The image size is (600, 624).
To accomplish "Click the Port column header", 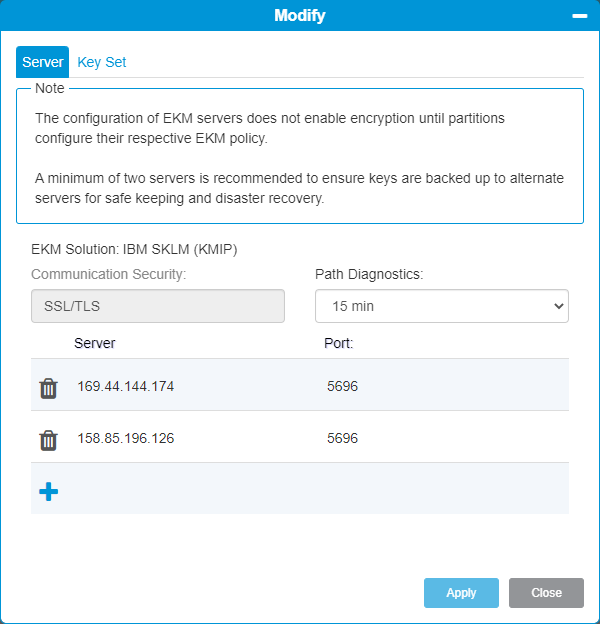I will (x=339, y=343).
